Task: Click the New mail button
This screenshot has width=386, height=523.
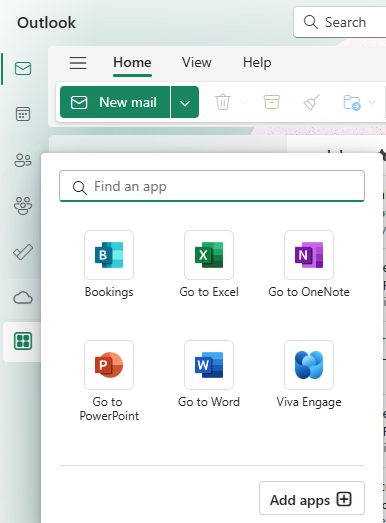Action: 115,102
